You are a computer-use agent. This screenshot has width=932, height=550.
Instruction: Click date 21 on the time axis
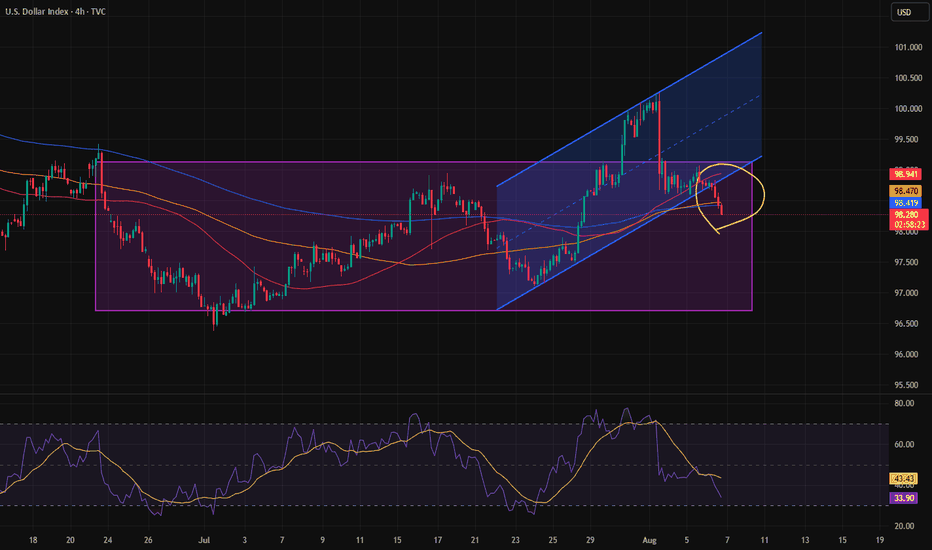(x=475, y=540)
